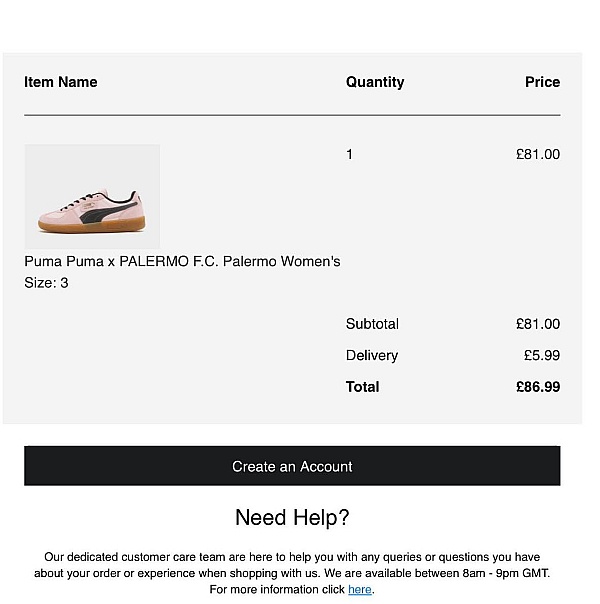Click the Size: 3 text

tap(46, 283)
